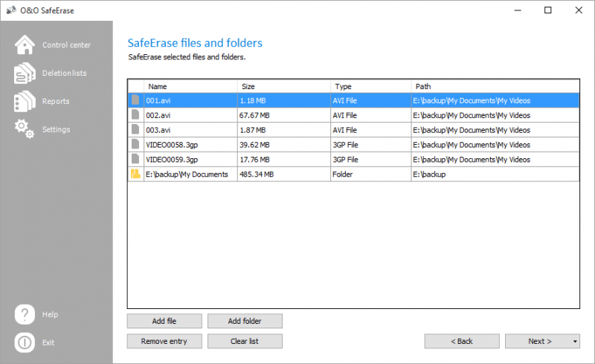This screenshot has width=595, height=364.
Task: Select the VIDEO0058.3gp row
Action: (353, 144)
